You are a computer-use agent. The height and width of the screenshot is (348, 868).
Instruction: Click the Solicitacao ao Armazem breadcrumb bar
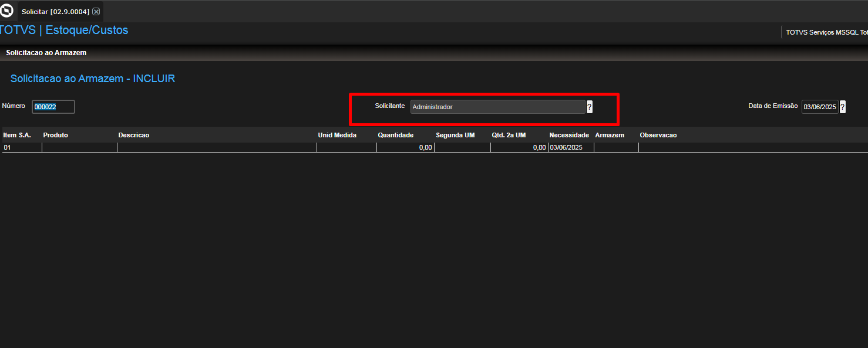pyautogui.click(x=434, y=53)
